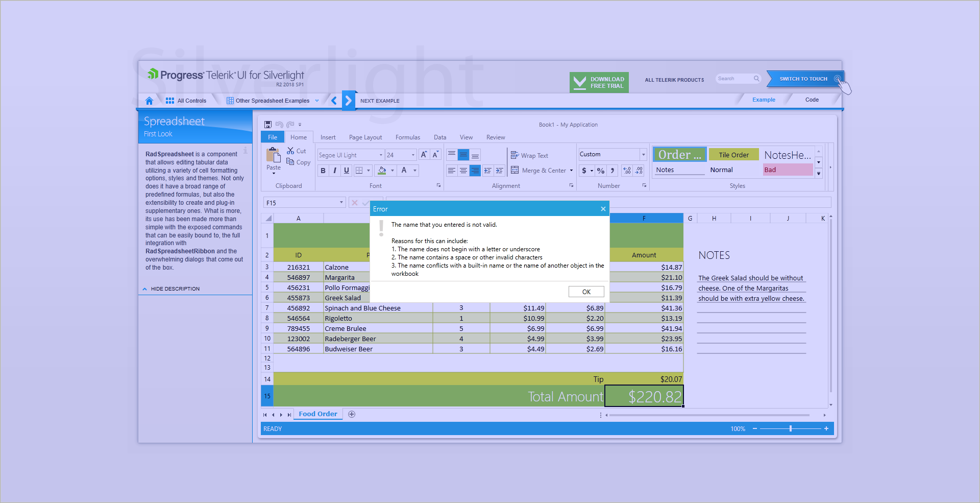Toggle Bold formatting
Screen dimensions: 980x503
[323, 171]
